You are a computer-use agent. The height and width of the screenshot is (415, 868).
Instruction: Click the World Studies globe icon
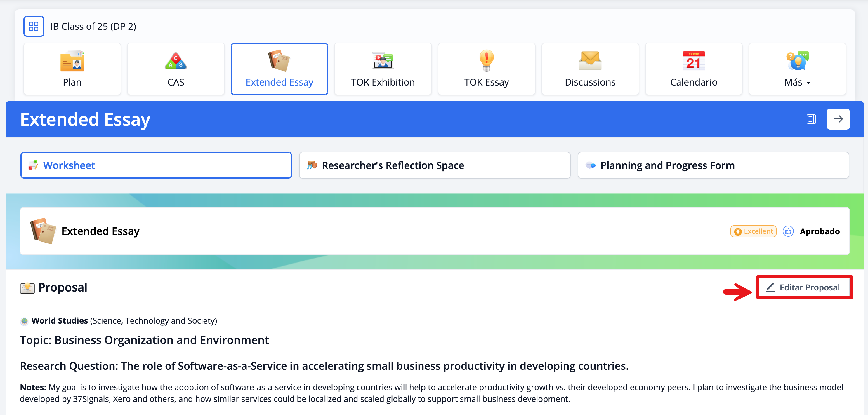pos(24,321)
